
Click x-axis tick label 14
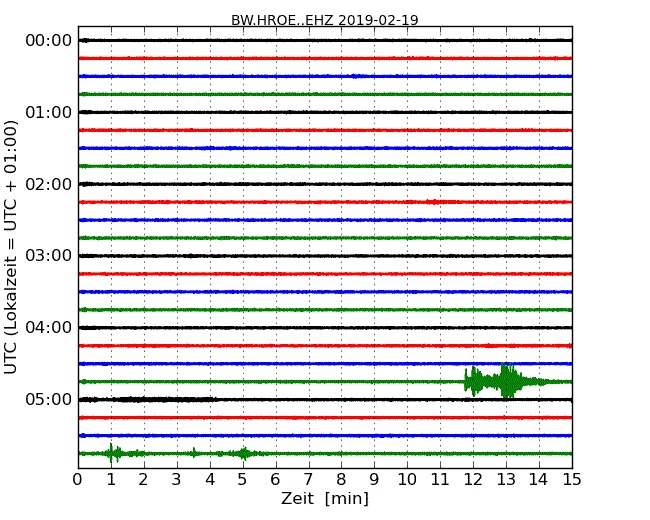point(539,480)
